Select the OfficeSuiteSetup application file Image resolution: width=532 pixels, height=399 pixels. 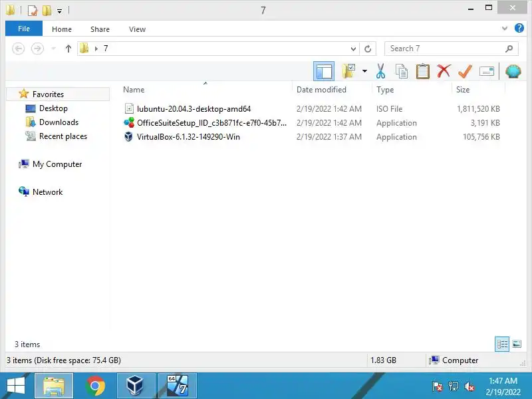pos(211,123)
